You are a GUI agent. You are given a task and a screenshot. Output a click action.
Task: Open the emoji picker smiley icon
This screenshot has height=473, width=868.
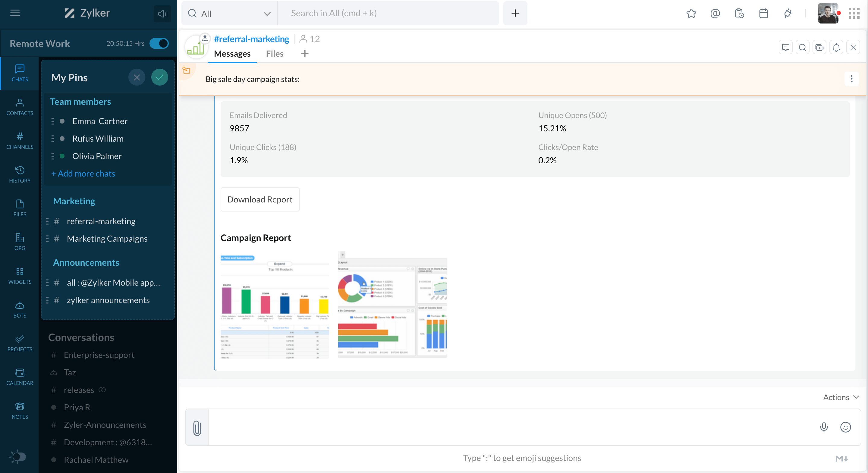click(845, 427)
